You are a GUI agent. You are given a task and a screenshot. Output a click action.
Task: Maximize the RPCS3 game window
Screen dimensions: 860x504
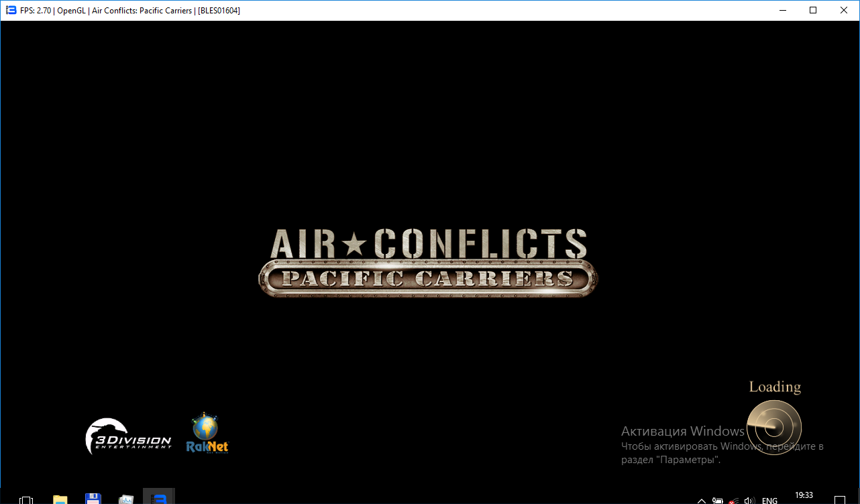pyautogui.click(x=813, y=10)
